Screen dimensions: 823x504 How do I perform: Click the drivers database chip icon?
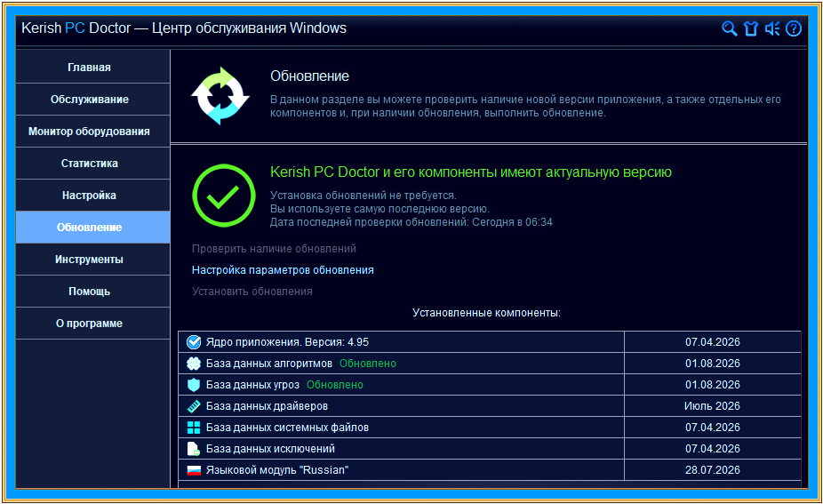point(194,406)
